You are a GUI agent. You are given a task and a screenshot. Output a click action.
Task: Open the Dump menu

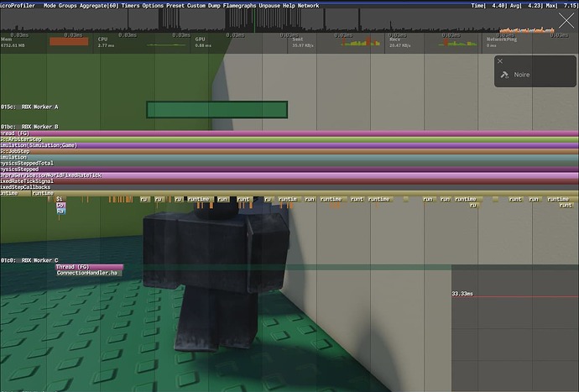coord(214,6)
